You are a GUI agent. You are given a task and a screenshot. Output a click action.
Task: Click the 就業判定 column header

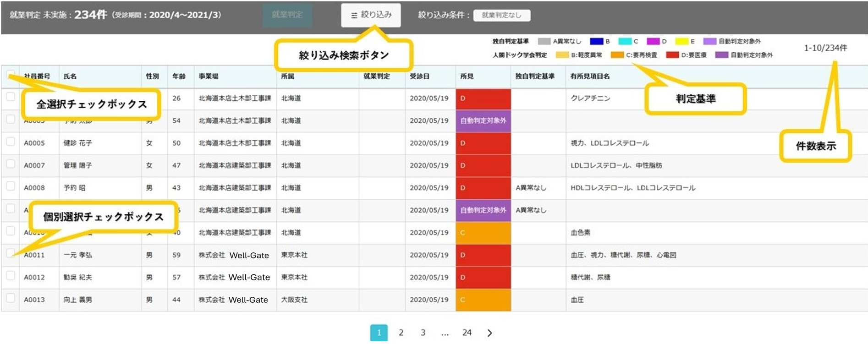pyautogui.click(x=377, y=76)
